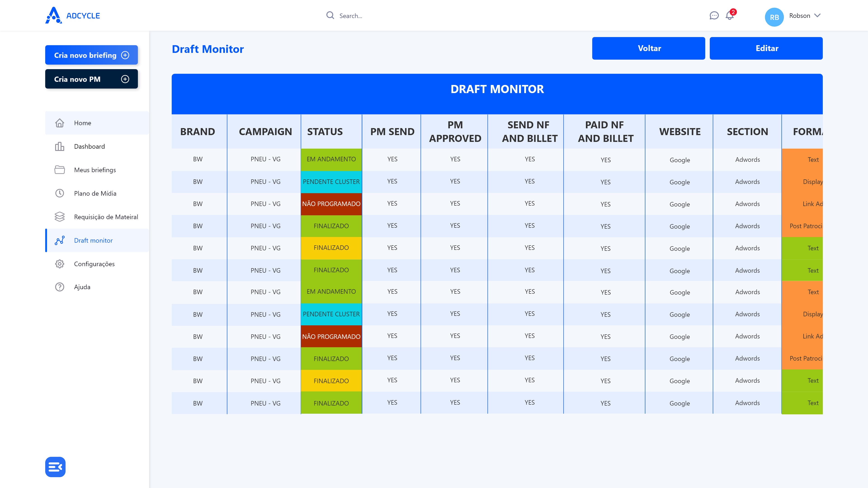The image size is (868, 488).
Task: Focus the Search input field
Action: pos(350,16)
